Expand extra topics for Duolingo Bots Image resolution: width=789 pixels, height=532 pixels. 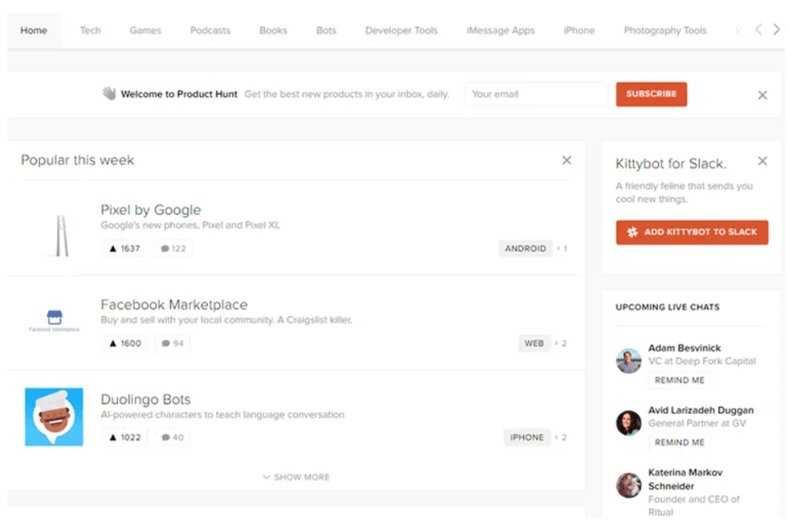561,437
